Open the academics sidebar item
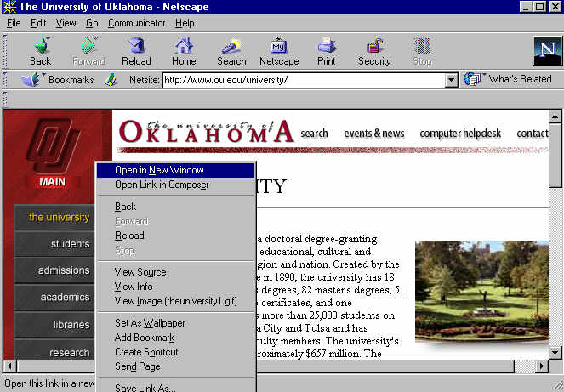Image resolution: width=564 pixels, height=392 pixels. (x=54, y=298)
